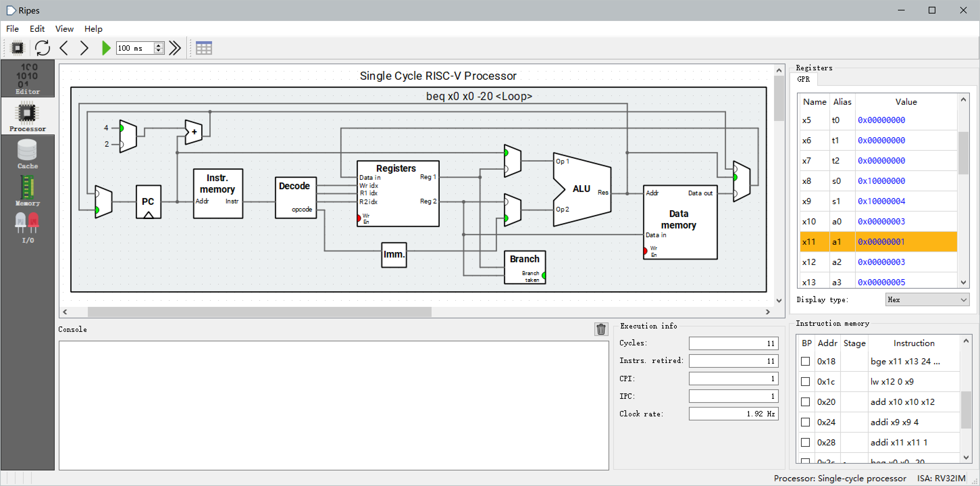Click the Imm. block in diagram
The width and height of the screenshot is (980, 486).
point(394,255)
